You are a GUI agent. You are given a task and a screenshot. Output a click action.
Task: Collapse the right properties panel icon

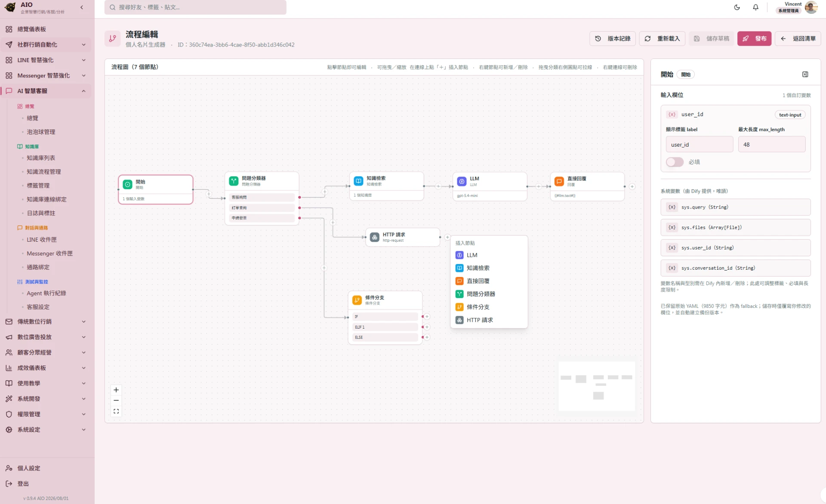(x=805, y=74)
